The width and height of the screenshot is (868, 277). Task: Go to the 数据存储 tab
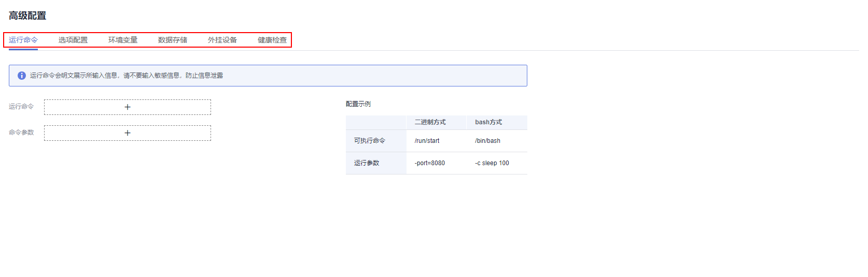click(173, 40)
